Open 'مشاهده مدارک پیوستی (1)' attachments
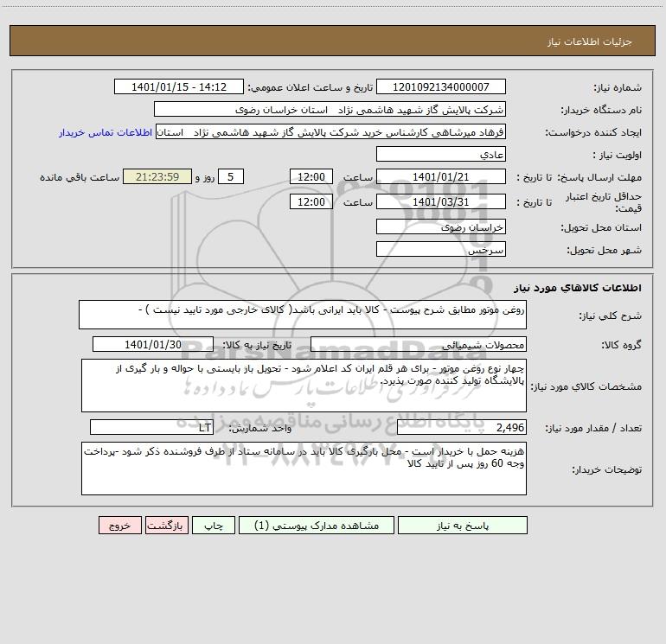This screenshot has width=666, height=644. click(317, 526)
